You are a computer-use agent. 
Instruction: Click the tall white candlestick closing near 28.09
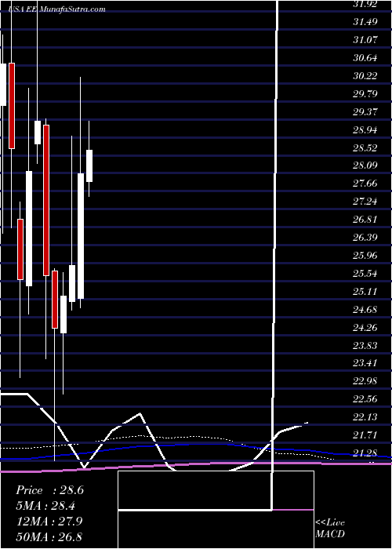tap(81, 235)
